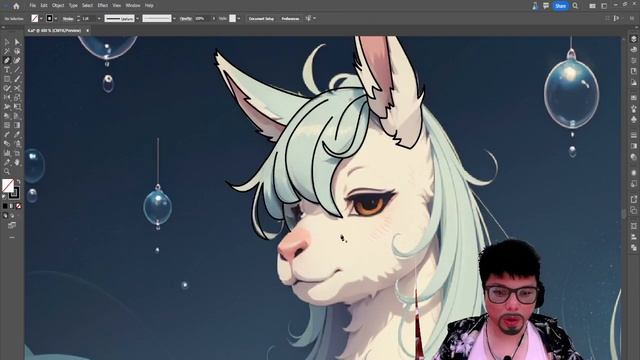
Task: Choose the Magic Wand tool
Action: [x=7, y=51]
